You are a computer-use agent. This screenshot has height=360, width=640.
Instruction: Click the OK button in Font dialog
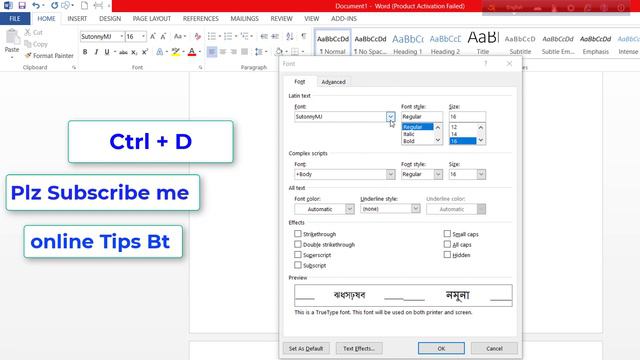[441, 348]
